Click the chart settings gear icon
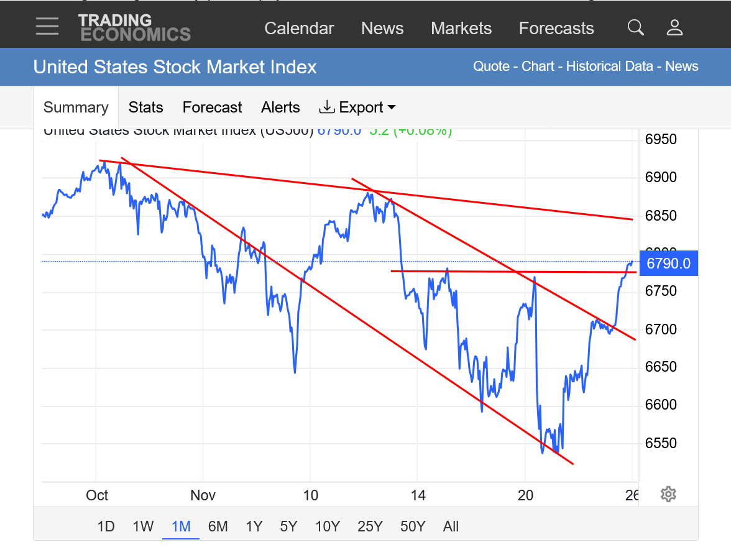731x560 pixels. 668,494
